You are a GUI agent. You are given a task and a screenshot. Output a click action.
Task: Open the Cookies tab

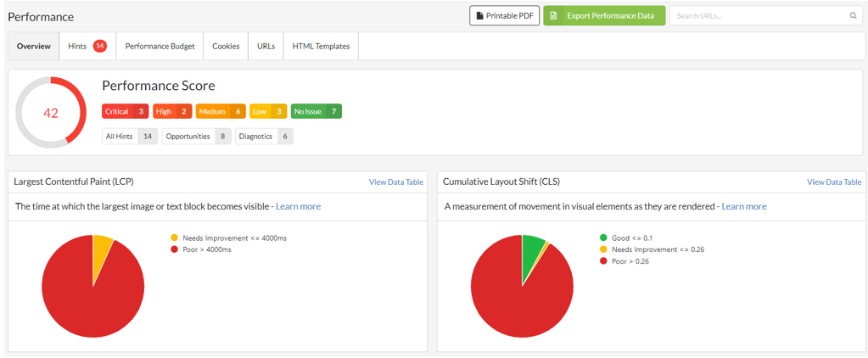pos(226,47)
